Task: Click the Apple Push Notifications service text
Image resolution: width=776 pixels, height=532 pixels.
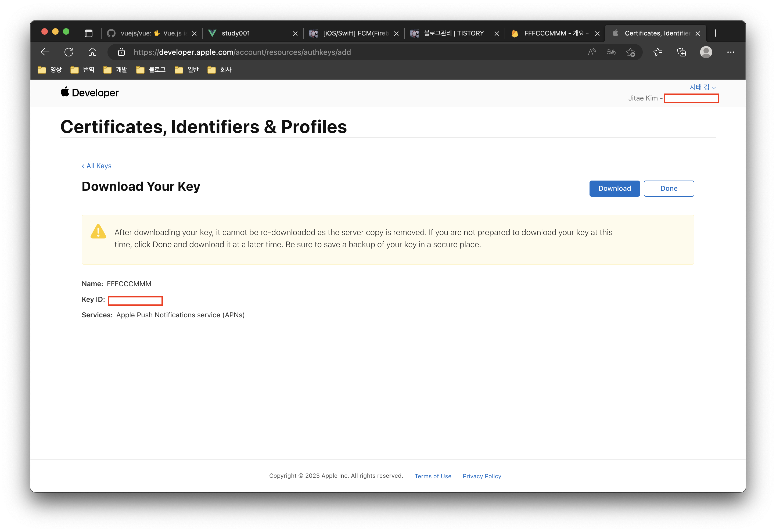Action: 180,315
